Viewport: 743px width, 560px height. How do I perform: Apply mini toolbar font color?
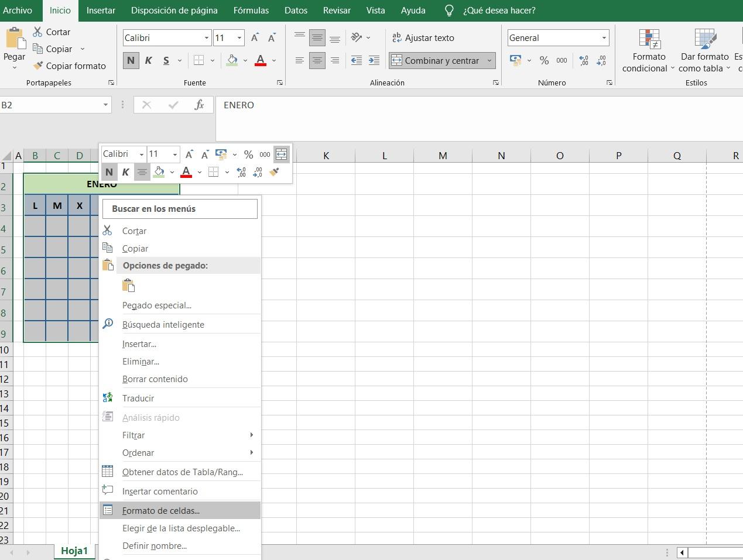(x=186, y=172)
